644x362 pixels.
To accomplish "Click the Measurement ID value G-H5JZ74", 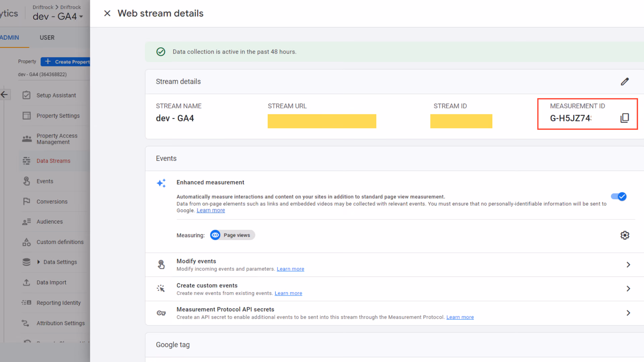I will [x=571, y=118].
